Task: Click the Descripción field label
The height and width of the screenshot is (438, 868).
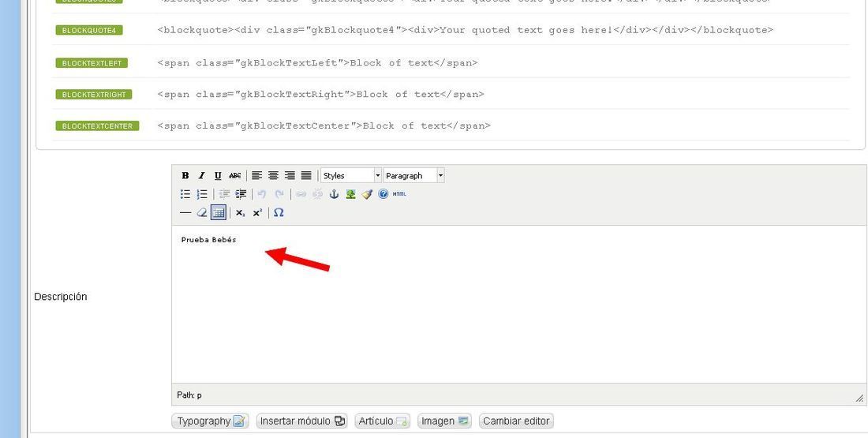Action: [x=60, y=297]
